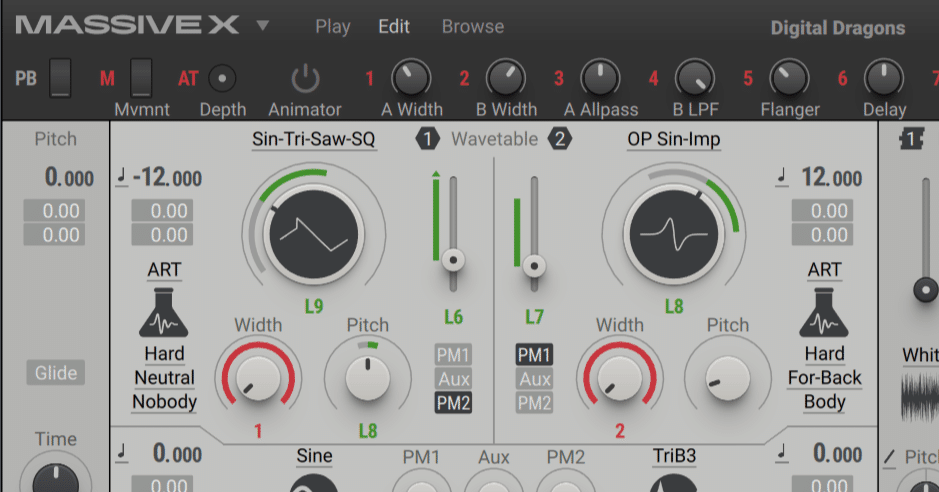Click oscillator 2 Width knob
The image size is (939, 492).
(620, 379)
